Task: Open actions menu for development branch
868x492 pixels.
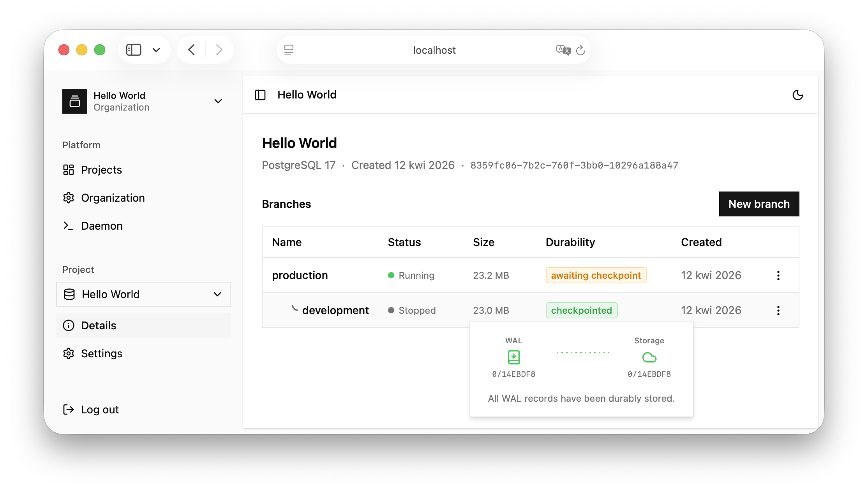Action: [x=778, y=311]
